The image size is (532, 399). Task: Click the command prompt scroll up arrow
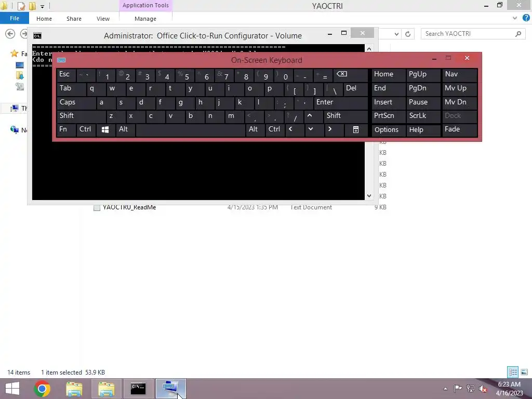[x=369, y=49]
